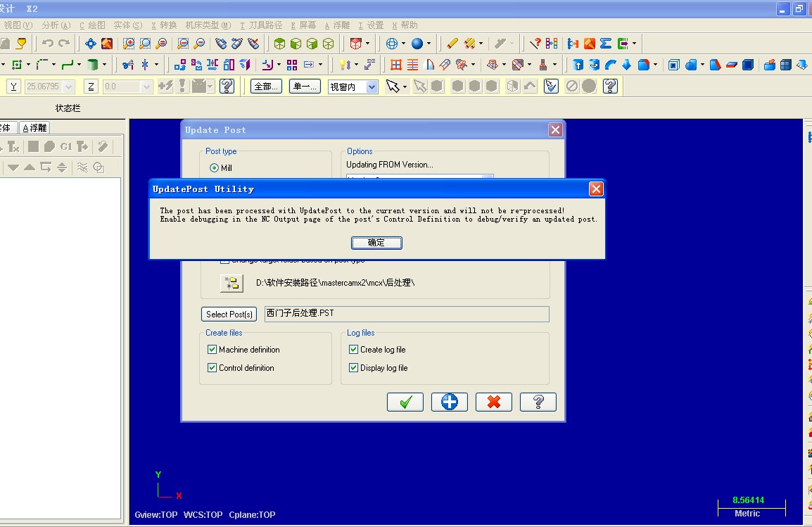Click the single yellow pencil icon
The height and width of the screenshot is (527, 812).
click(452, 44)
